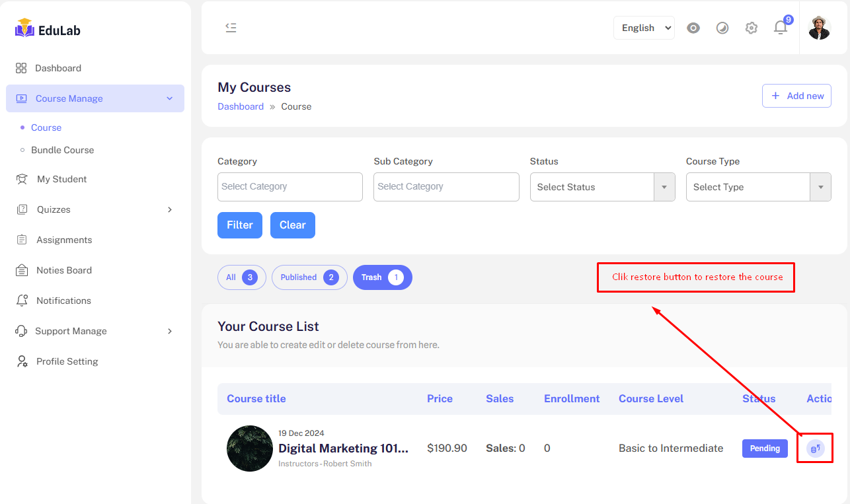Open the Select Status dropdown

[x=602, y=187]
